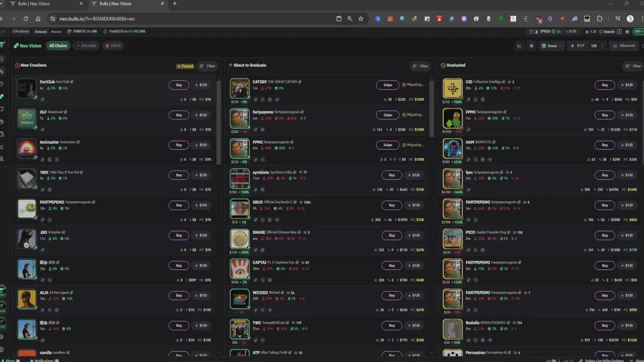
Task: Open X link for CATSBY token
Action: (262, 100)
